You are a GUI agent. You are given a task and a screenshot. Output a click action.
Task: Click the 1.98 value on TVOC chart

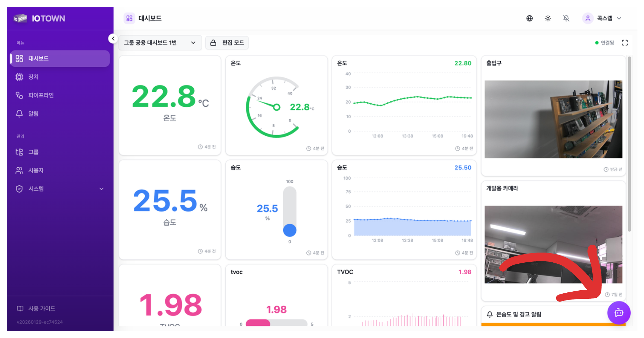coord(465,272)
